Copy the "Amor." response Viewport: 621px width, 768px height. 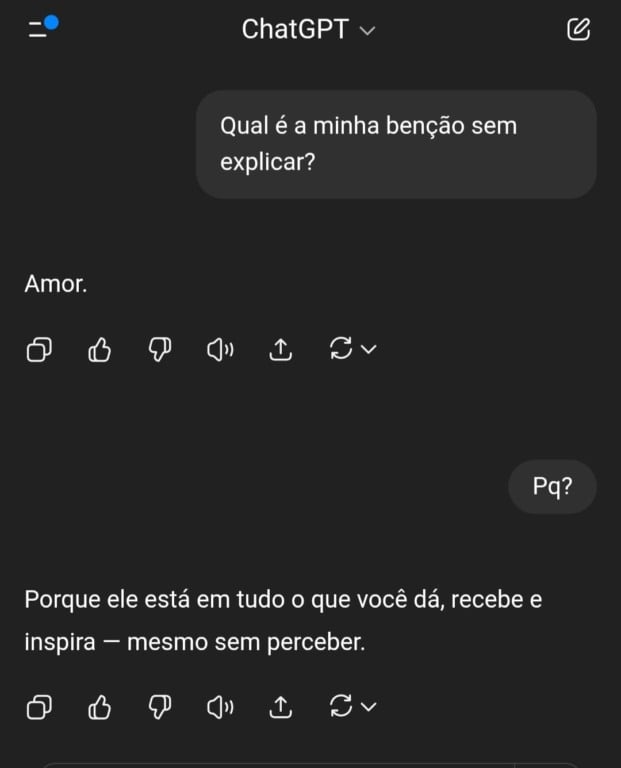(x=39, y=350)
